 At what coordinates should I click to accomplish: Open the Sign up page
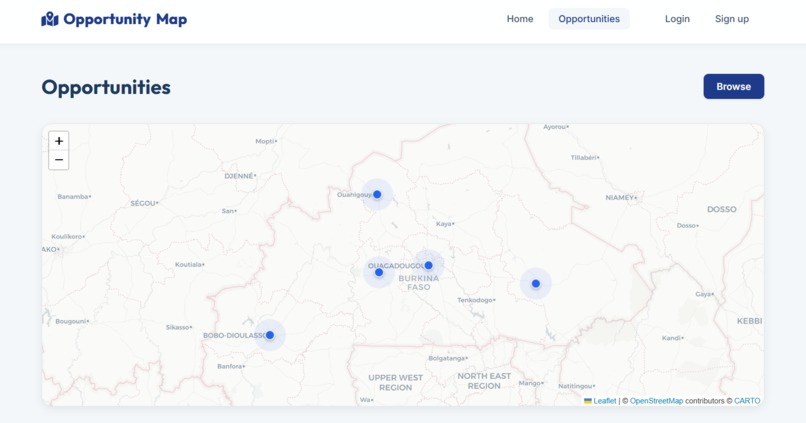pos(731,19)
